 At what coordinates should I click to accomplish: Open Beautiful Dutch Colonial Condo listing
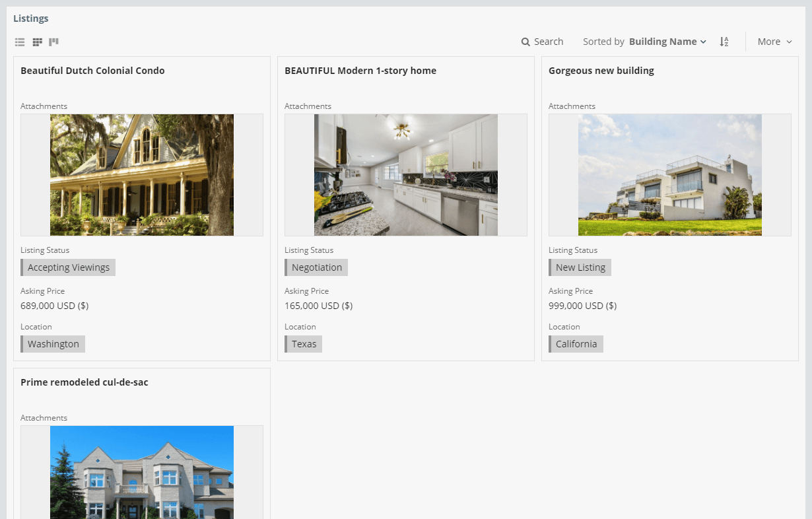[x=92, y=71]
